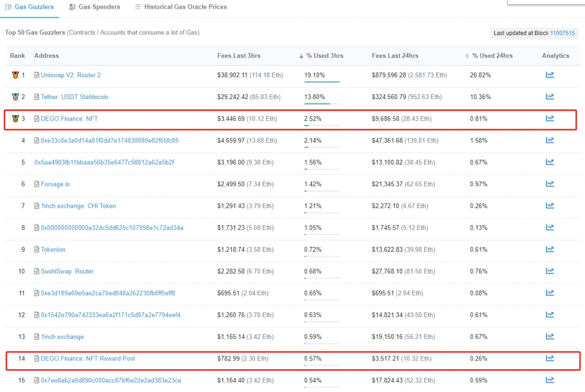Open address 0xe33c8e3a0d14a81f0dd7e174830089e82f65fc85

tap(109, 141)
